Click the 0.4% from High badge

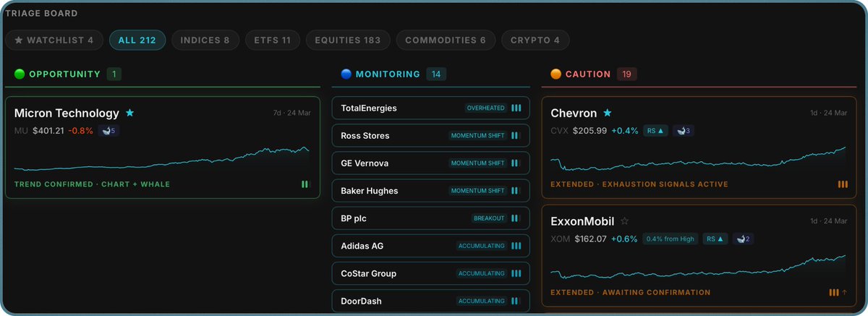pos(670,239)
